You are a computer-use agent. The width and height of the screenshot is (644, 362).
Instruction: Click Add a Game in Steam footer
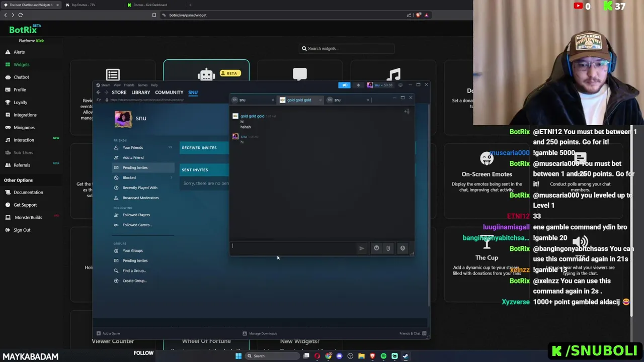108,333
